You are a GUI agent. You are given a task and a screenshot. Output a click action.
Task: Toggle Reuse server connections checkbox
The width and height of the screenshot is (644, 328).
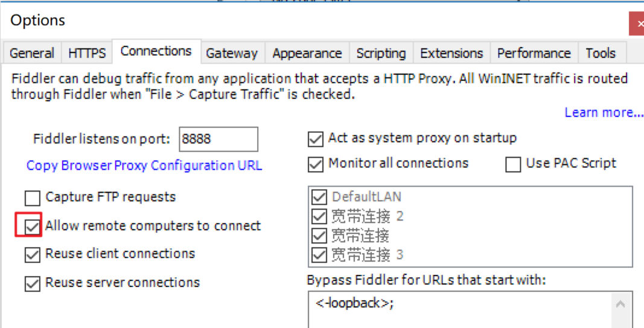(32, 283)
